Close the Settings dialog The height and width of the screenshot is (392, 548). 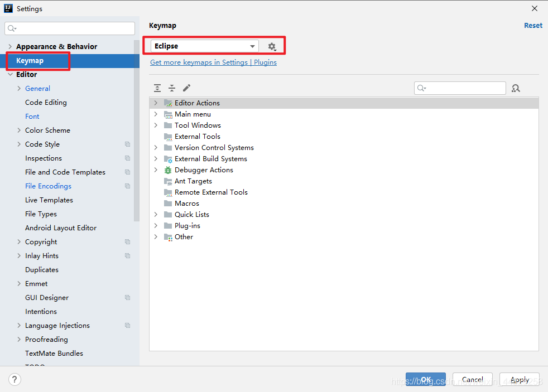click(x=535, y=8)
